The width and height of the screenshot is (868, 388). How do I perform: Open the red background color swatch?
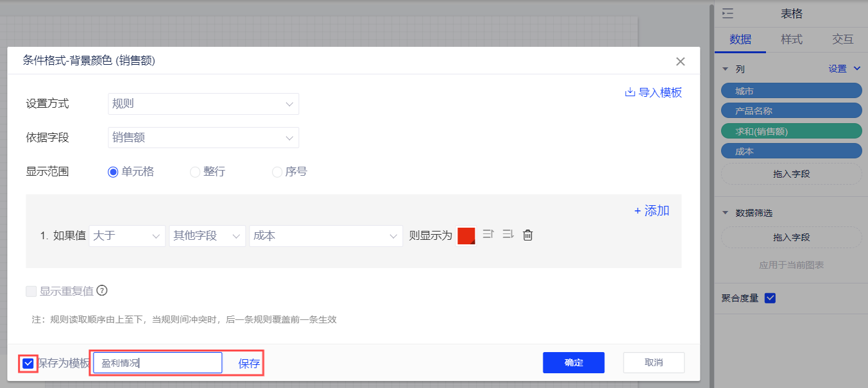[x=466, y=235]
